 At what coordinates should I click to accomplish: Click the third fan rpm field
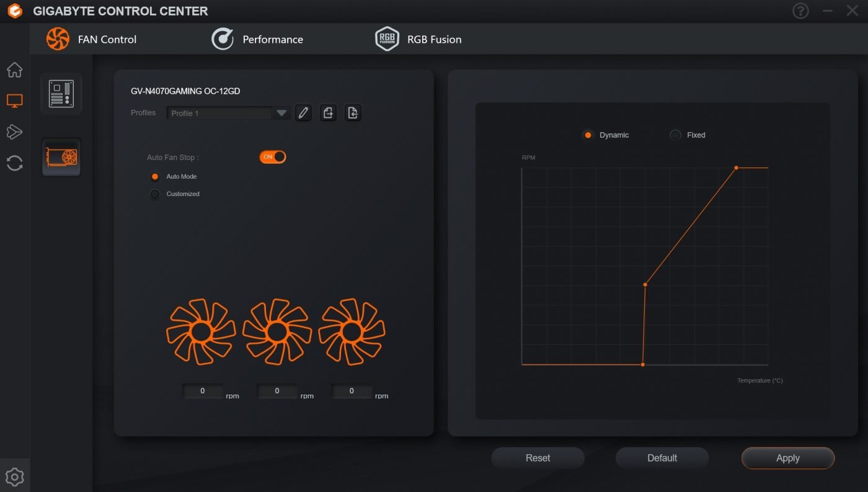(x=352, y=391)
